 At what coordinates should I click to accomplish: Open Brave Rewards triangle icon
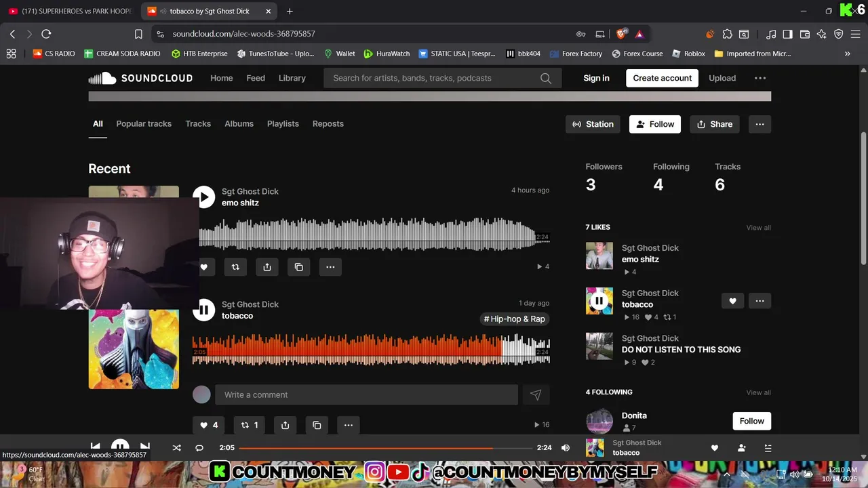coord(639,34)
